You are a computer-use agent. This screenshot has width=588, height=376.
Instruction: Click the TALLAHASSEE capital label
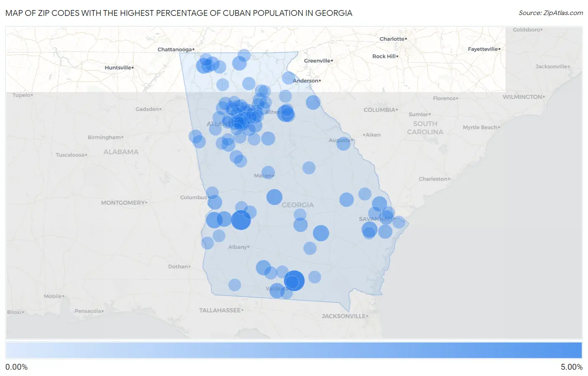(x=220, y=310)
